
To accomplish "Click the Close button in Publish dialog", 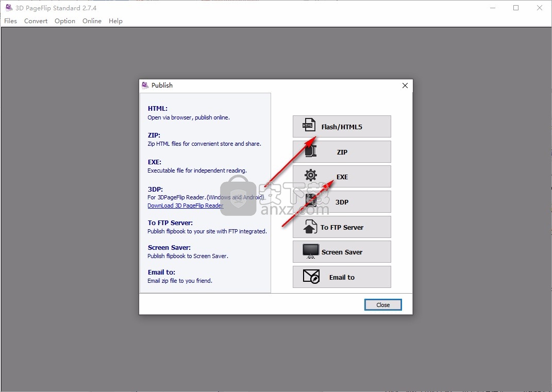I will coord(383,305).
